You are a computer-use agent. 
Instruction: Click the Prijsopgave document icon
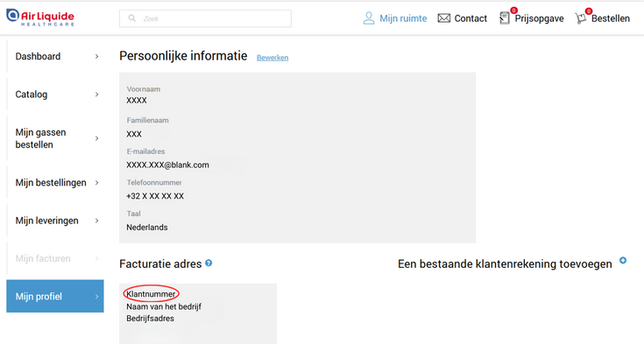505,18
